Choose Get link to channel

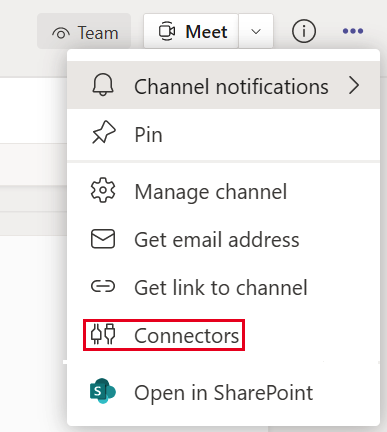[x=223, y=287]
